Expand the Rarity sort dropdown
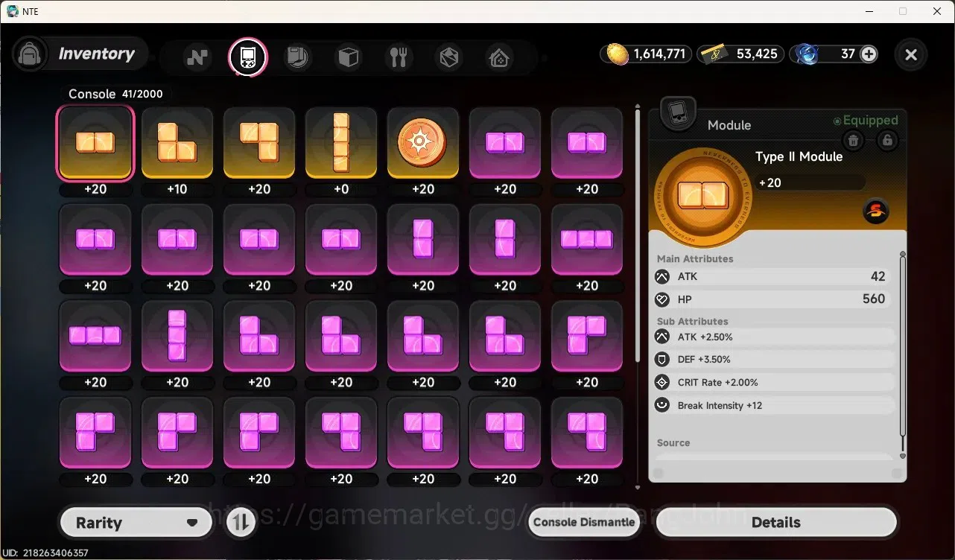This screenshot has width=955, height=560. (136, 522)
